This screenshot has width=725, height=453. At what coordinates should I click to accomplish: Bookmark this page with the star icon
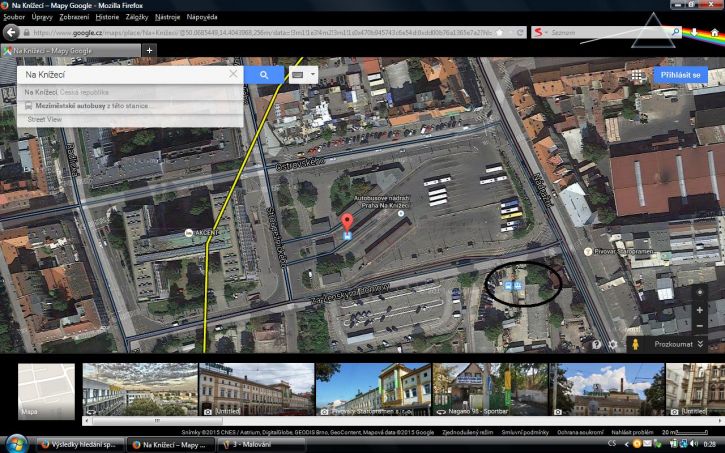click(x=500, y=33)
